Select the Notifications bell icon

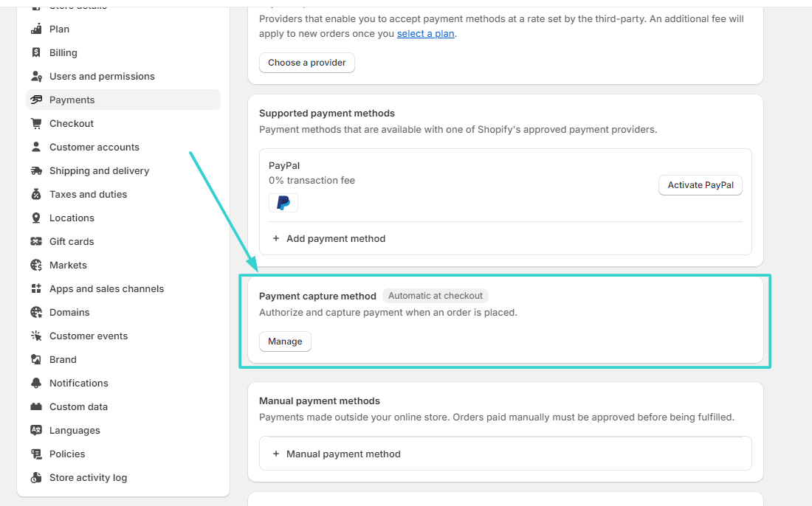pos(36,383)
